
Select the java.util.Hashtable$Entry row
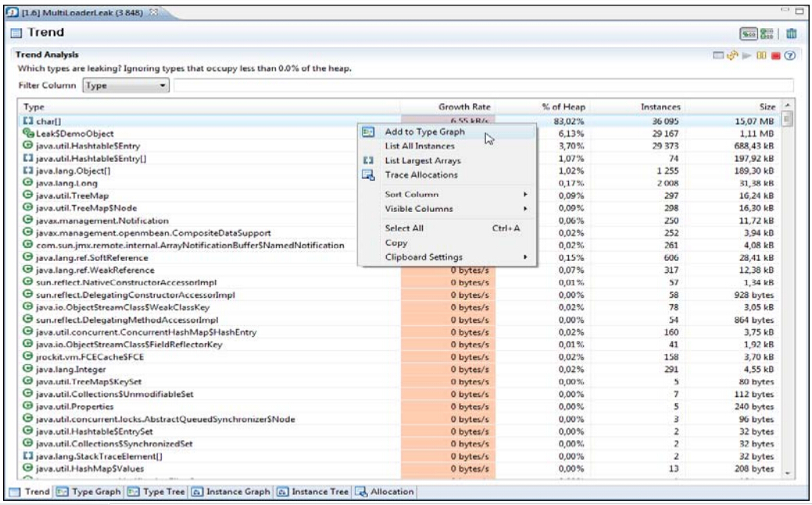(400, 145)
